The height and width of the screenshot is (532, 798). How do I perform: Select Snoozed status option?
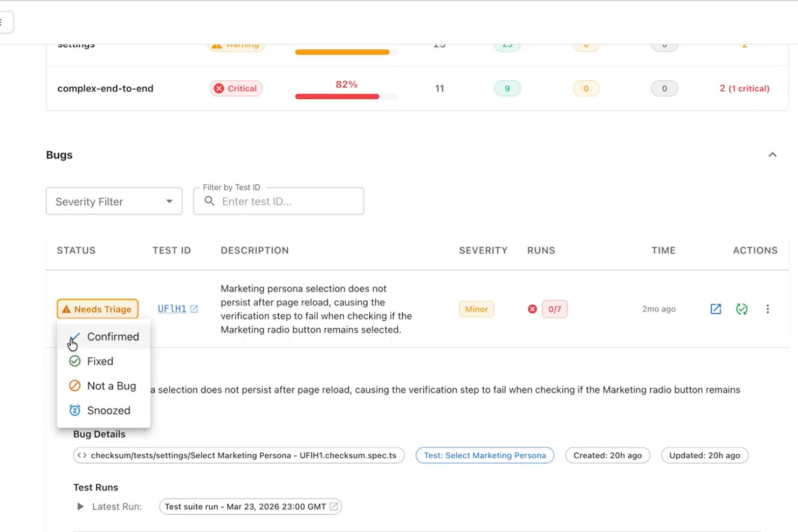click(x=108, y=410)
